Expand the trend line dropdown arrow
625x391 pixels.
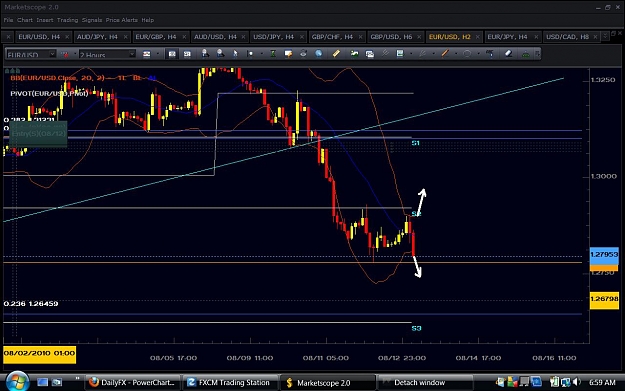coord(456,54)
